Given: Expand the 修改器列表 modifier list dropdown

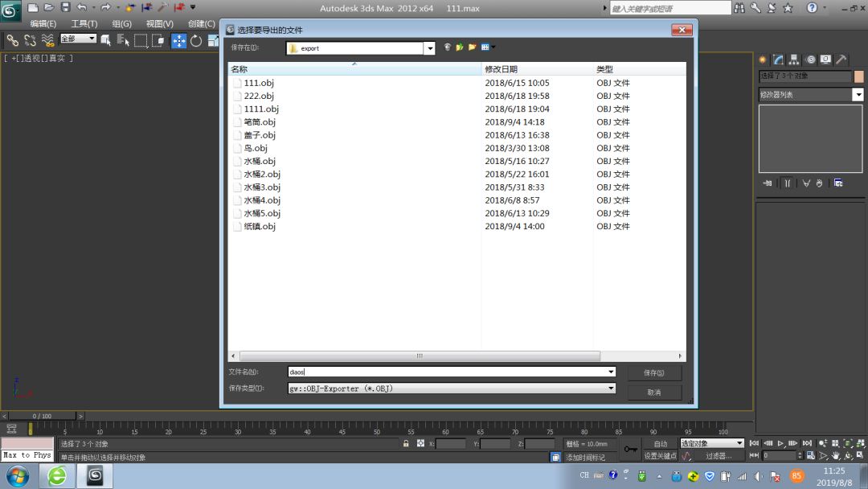Looking at the screenshot, I should (x=858, y=95).
